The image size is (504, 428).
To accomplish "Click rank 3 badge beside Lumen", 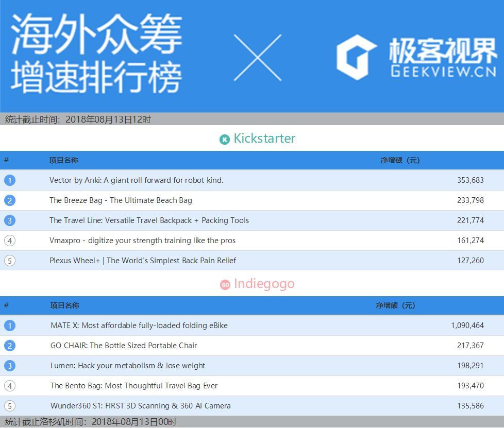I will pyautogui.click(x=10, y=366).
